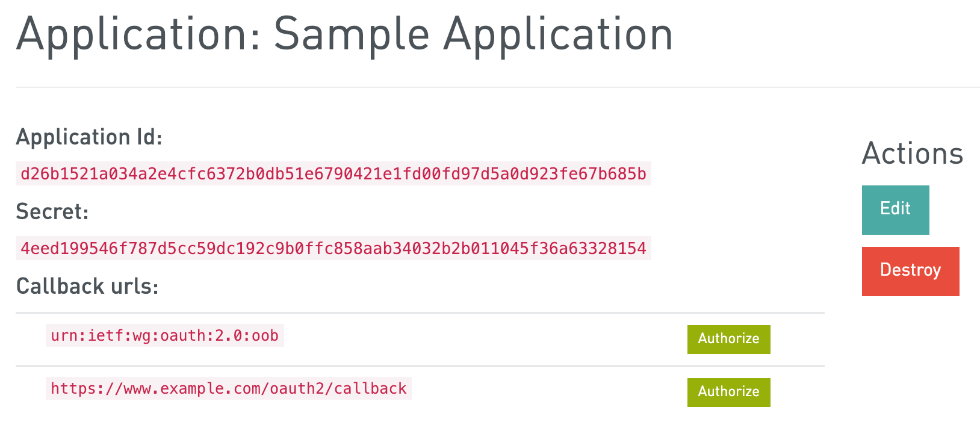Click the urn:ietf:wg:oauth:2.0:oob callback link
This screenshot has height=425, width=980.
pos(164,337)
